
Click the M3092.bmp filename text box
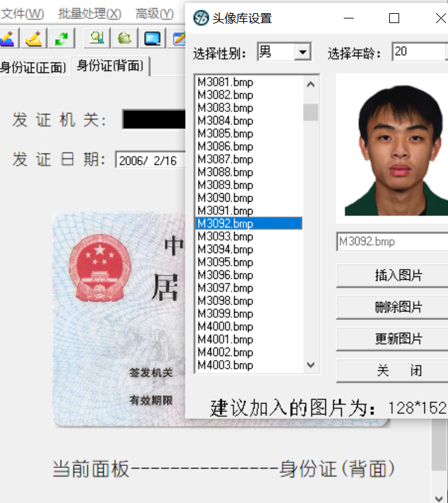coord(393,241)
